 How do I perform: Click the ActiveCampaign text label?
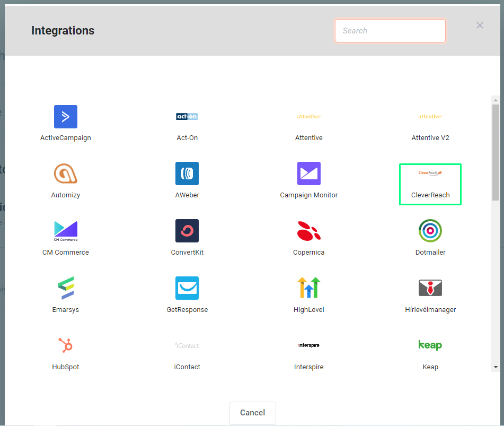coord(66,138)
